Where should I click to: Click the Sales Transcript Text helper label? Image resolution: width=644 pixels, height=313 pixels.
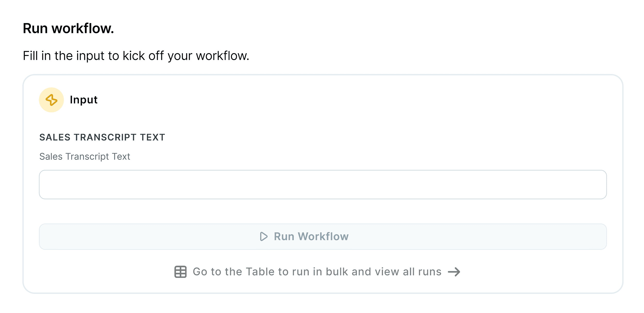(x=84, y=156)
